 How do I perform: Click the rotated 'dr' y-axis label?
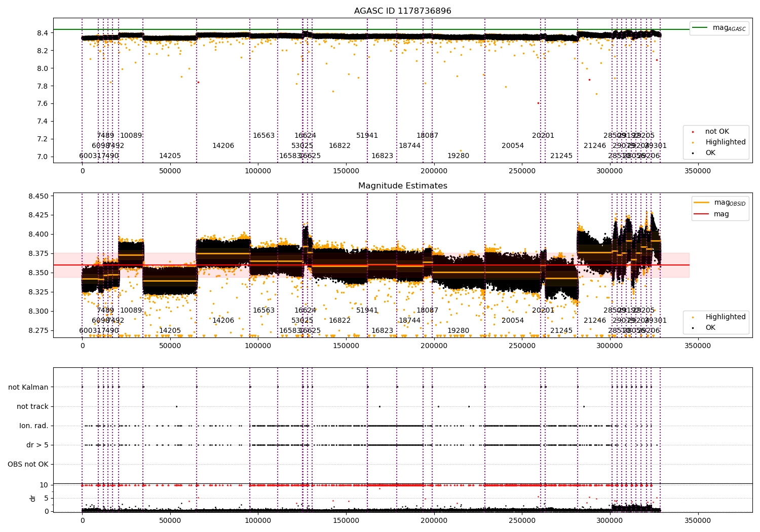coord(33,498)
